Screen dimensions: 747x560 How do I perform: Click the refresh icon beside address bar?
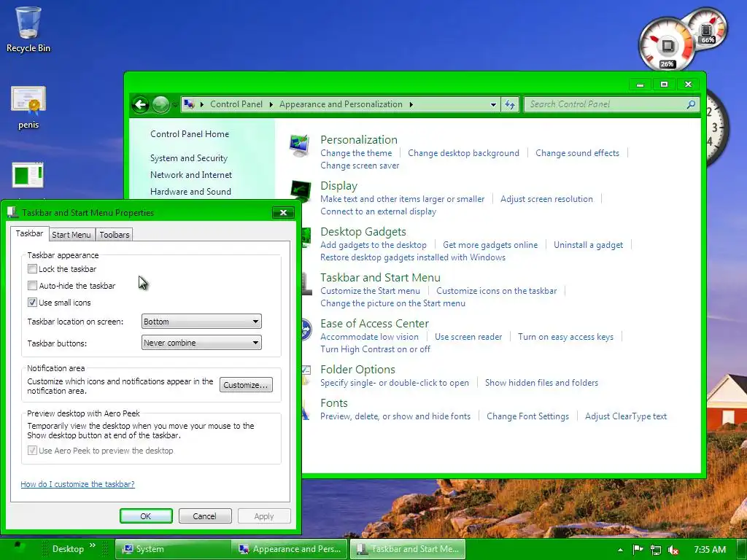click(510, 104)
